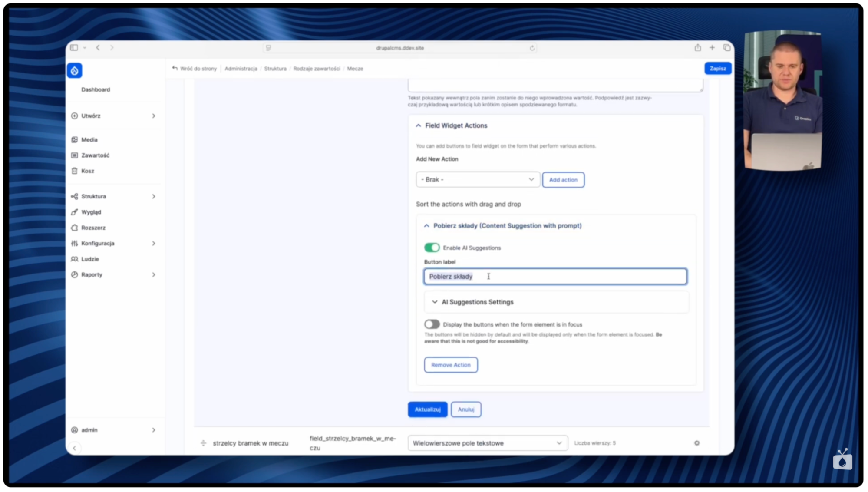Open the Drupal logo home icon
Viewport: 868px width, 492px height.
point(74,70)
